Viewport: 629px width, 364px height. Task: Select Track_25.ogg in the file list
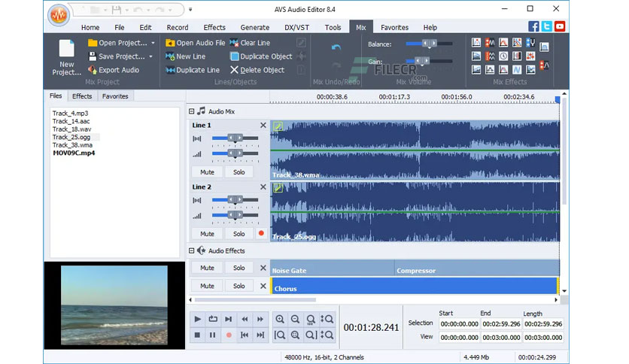click(x=71, y=137)
